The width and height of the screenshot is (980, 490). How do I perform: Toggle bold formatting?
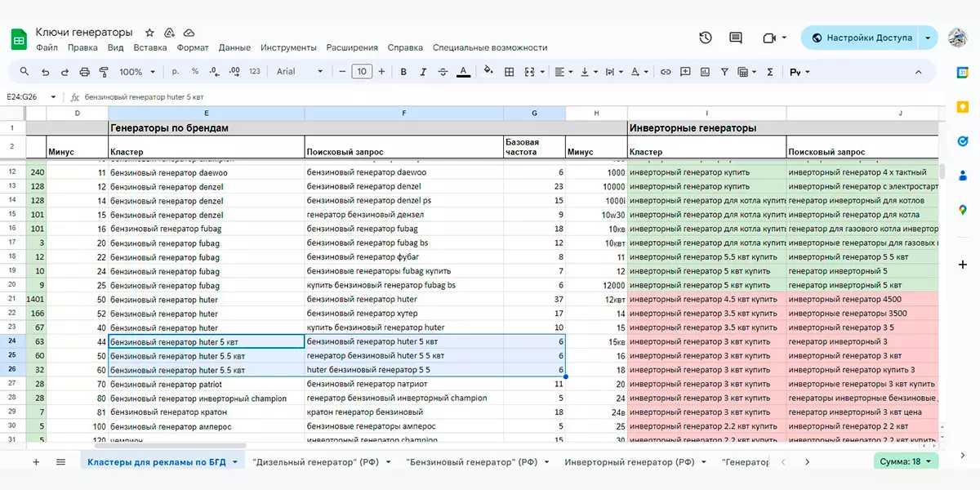pos(403,72)
